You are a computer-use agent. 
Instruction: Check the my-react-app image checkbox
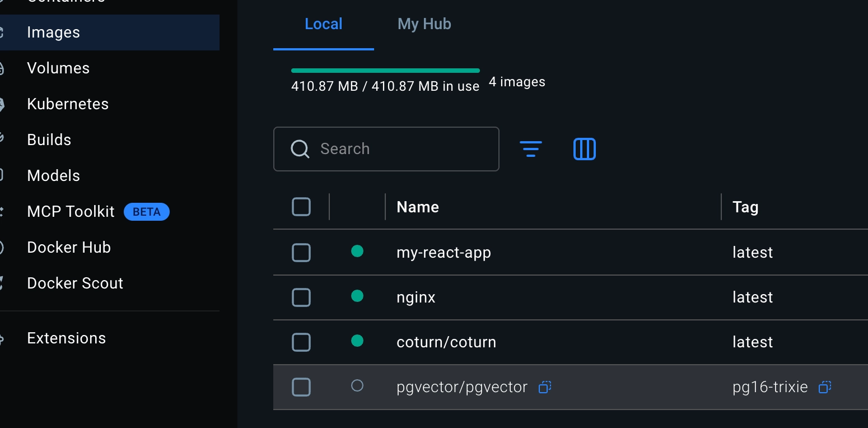pyautogui.click(x=301, y=253)
